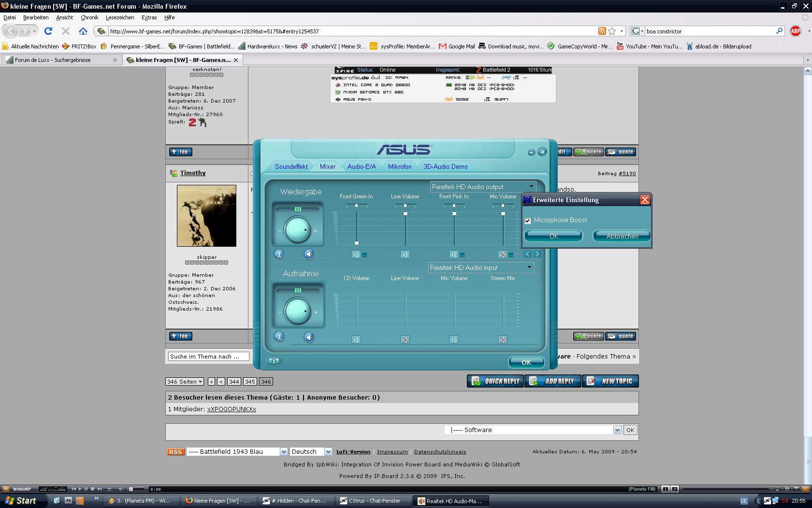The image size is (812, 508).
Task: Reload the page in Firefox
Action: coord(48,31)
